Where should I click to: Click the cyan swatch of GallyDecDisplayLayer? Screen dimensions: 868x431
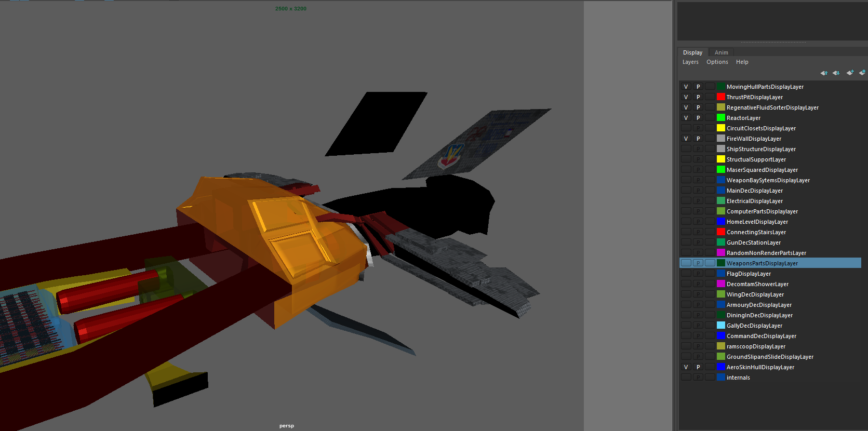coord(721,326)
